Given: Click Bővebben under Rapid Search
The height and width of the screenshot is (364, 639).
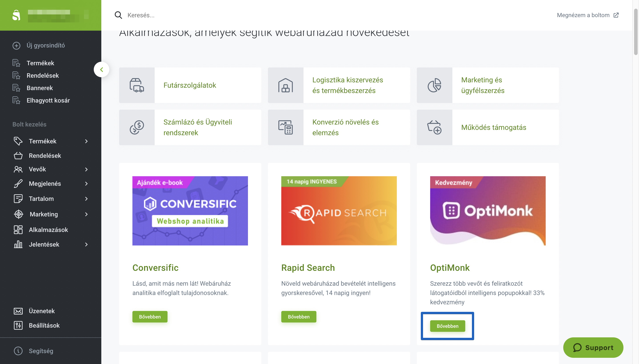Looking at the screenshot, I should click(x=299, y=317).
